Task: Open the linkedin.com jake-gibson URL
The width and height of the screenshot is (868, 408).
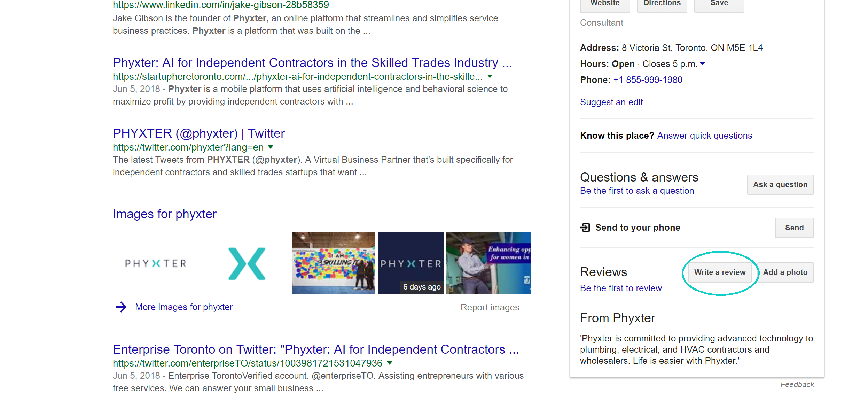Action: pos(221,5)
